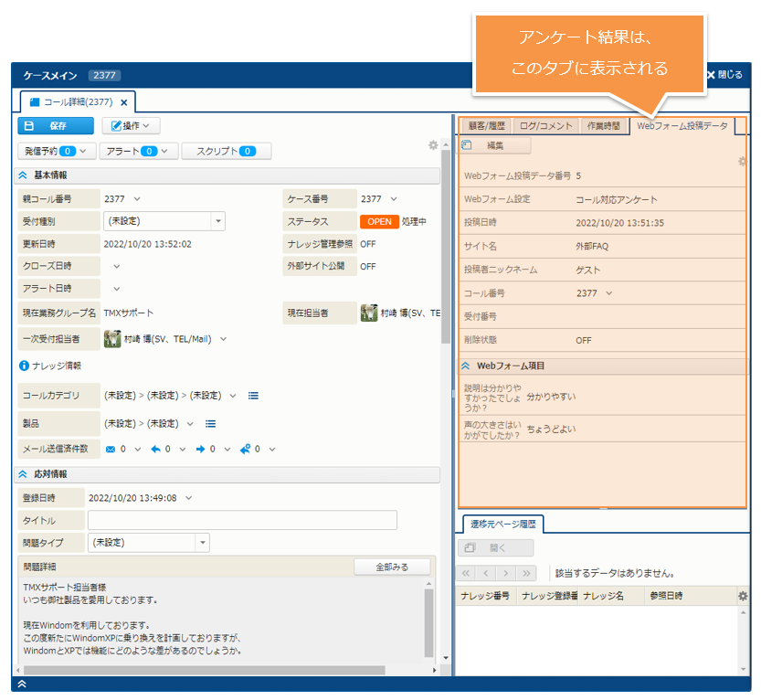Click the 保存 button
Viewport: 761px width, 700px height.
55,126
